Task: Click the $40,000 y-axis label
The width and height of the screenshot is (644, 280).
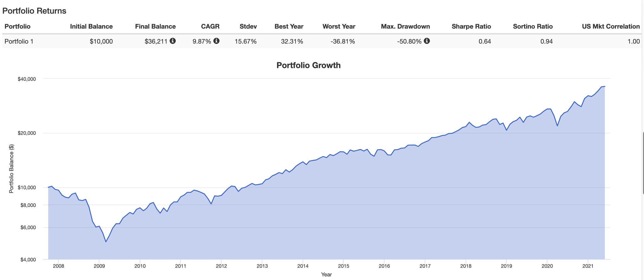Action: pyautogui.click(x=27, y=79)
